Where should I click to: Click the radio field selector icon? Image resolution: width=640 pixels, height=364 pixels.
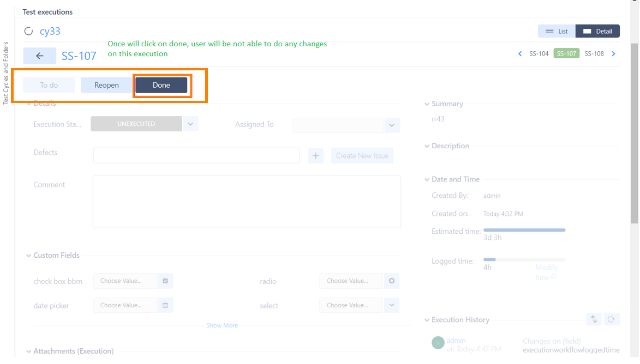tap(392, 281)
